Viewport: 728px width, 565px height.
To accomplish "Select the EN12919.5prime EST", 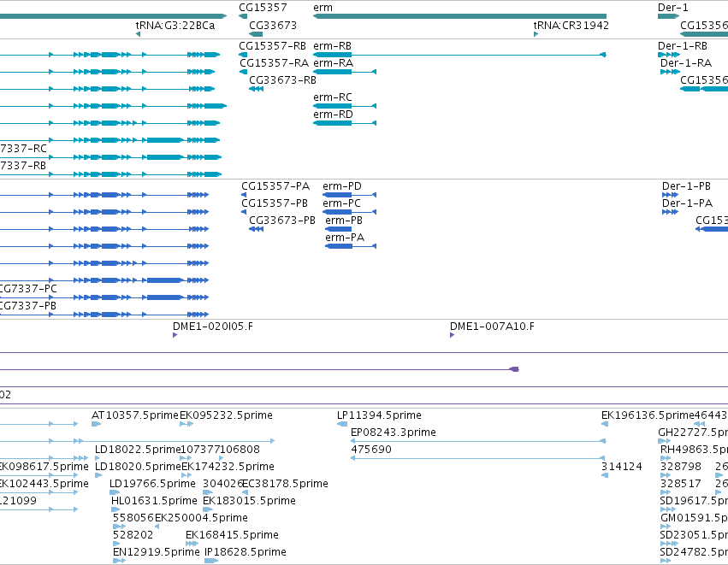I will tap(119, 562).
